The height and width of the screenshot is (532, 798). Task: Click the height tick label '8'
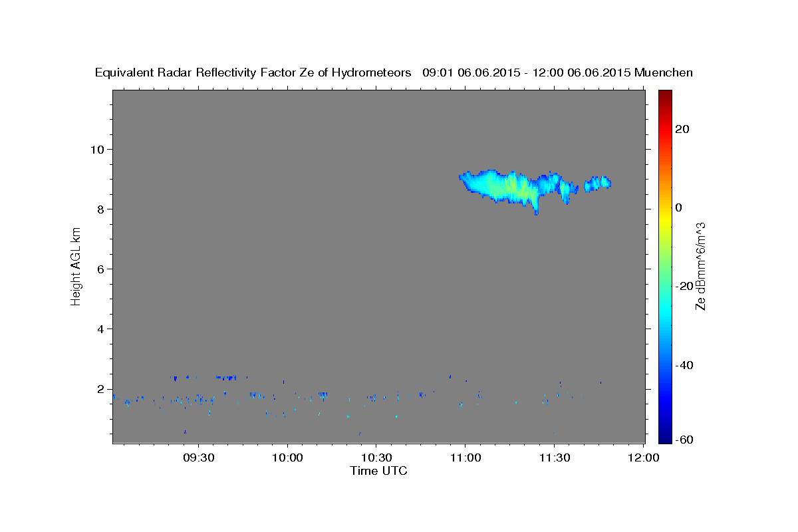pyautogui.click(x=102, y=209)
